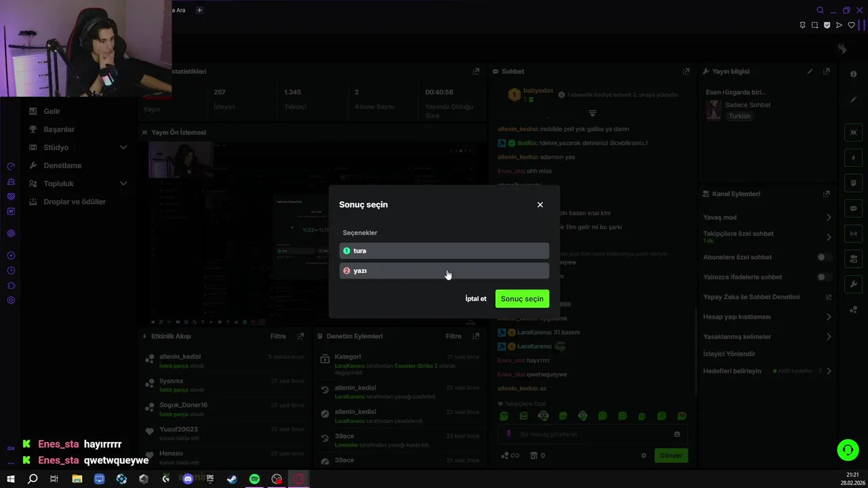The image size is (868, 488).
Task: Close the Sonuç seçin dialog with X
Action: (540, 205)
